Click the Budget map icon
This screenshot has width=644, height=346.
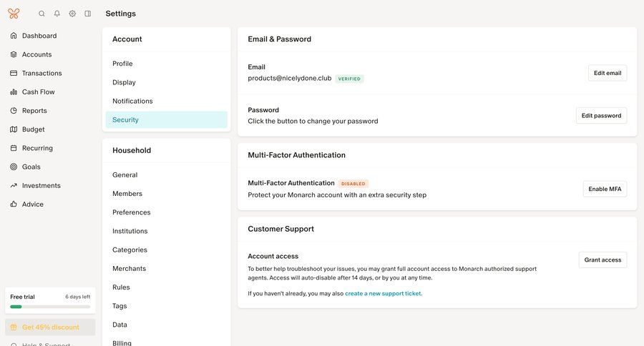pyautogui.click(x=14, y=129)
